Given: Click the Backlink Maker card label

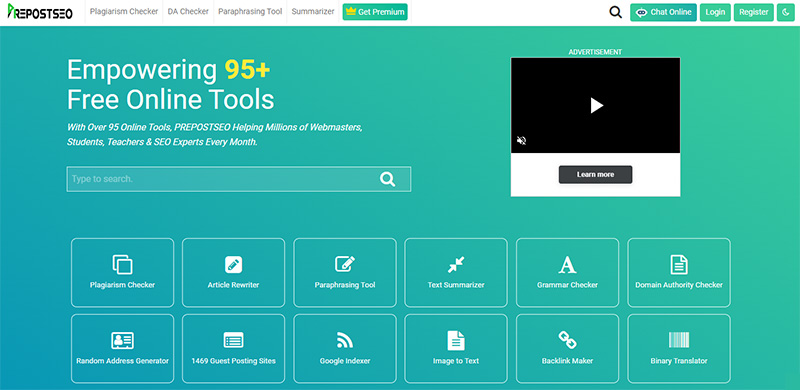Looking at the screenshot, I should [x=567, y=361].
